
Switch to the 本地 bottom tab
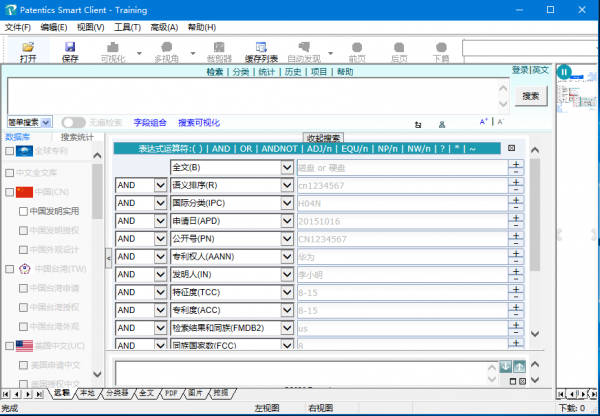tap(88, 393)
